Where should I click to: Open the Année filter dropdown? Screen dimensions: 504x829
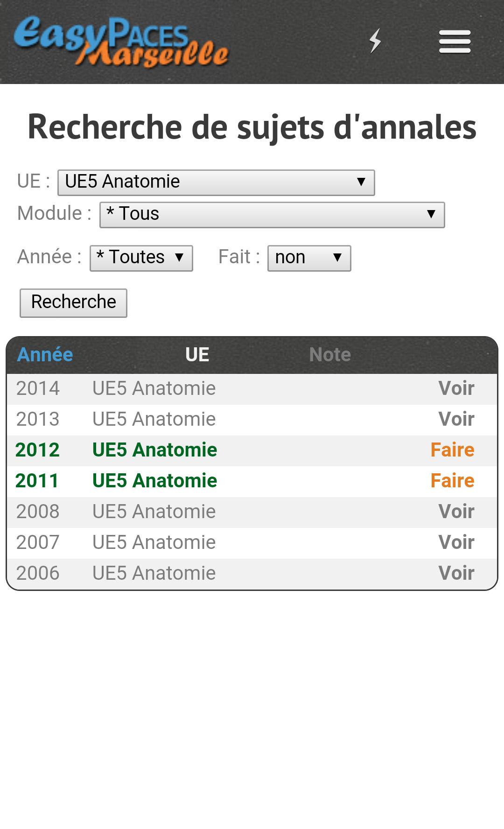tap(141, 258)
